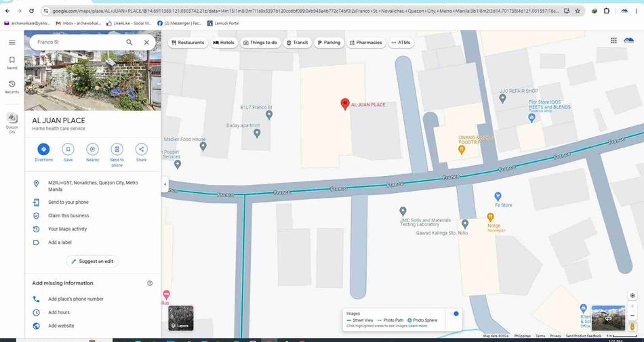
Task: Share this place via Share icon
Action: [x=141, y=150]
